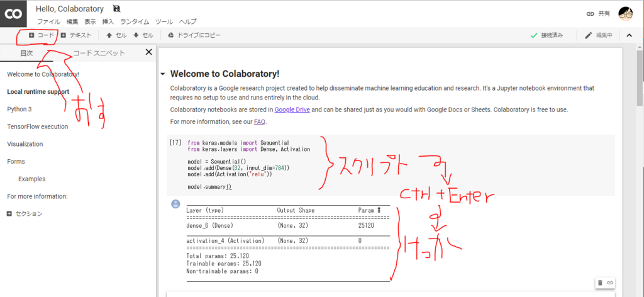Click the Colaboratory CO logo
Viewport: 644px width, 297px height.
tap(14, 14)
